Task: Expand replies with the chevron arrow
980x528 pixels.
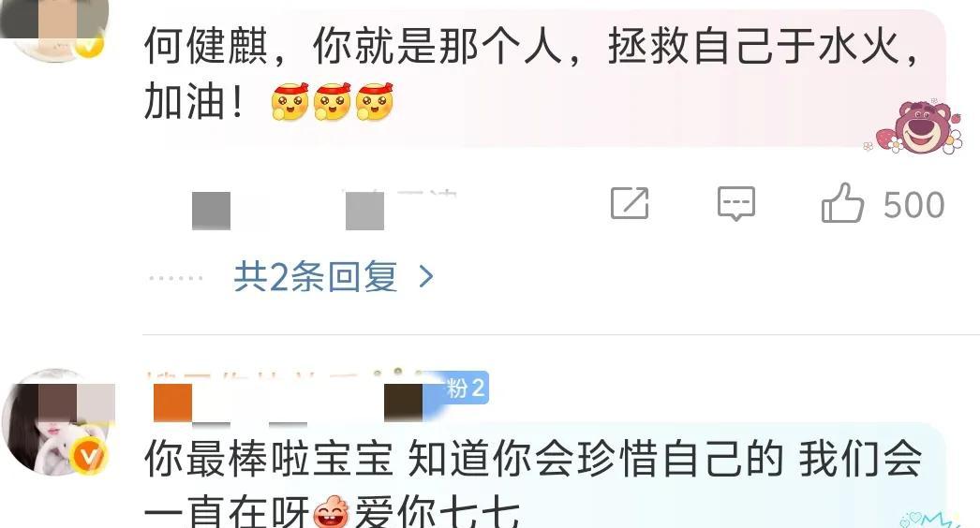Action: 426,276
